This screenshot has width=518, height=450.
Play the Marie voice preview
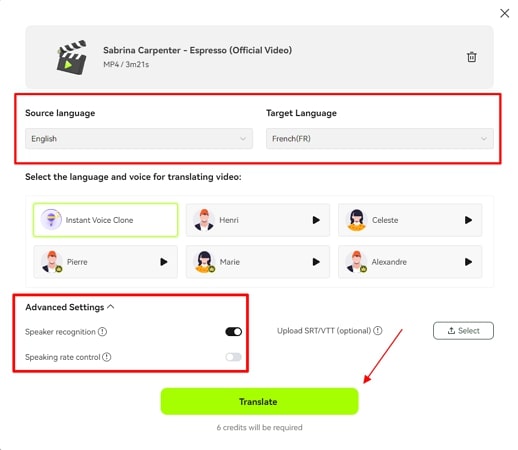pyautogui.click(x=316, y=262)
